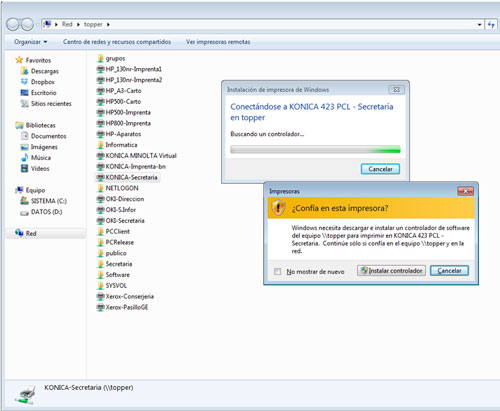Select Software shared folder entry

(x=113, y=275)
